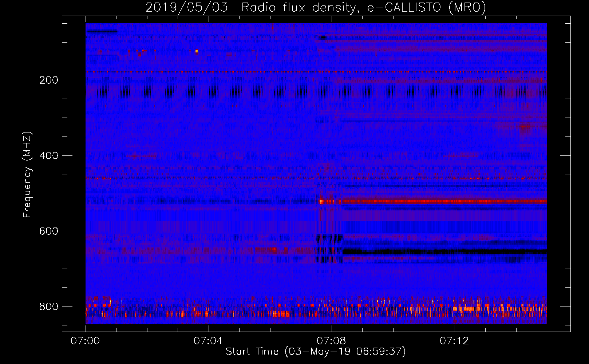The height and width of the screenshot is (364, 589).
Task: Click the 800 frequency tick label
Action: pos(49,306)
